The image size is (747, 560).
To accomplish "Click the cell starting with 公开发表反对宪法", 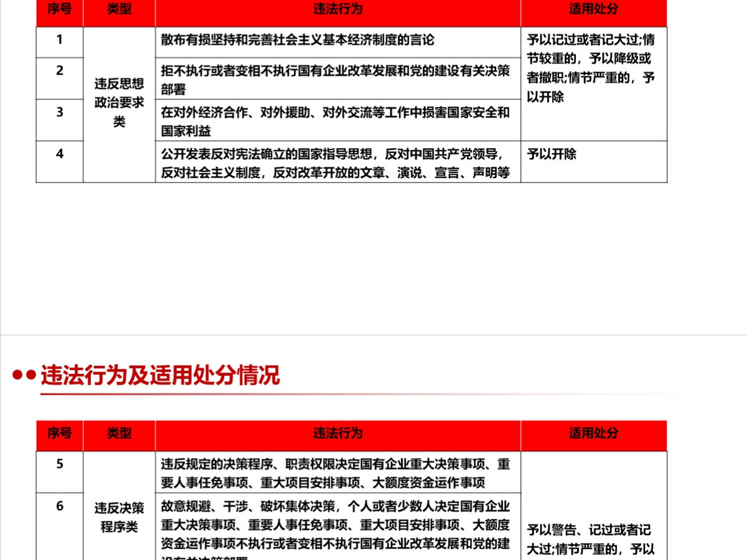I will [338, 162].
